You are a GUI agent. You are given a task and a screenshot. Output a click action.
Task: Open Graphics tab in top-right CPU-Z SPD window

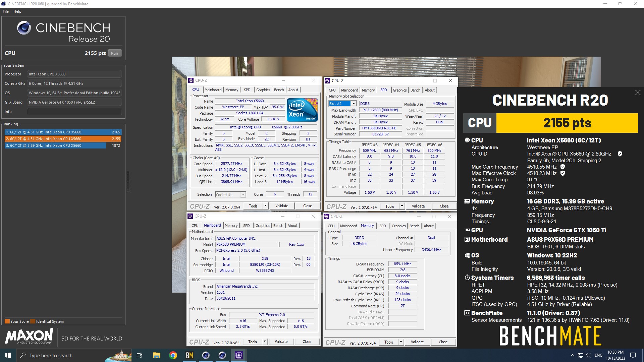(x=399, y=90)
